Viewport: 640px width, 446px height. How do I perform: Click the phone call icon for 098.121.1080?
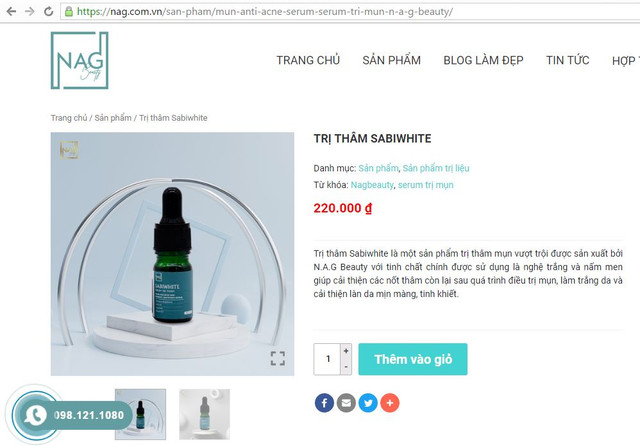(x=36, y=415)
